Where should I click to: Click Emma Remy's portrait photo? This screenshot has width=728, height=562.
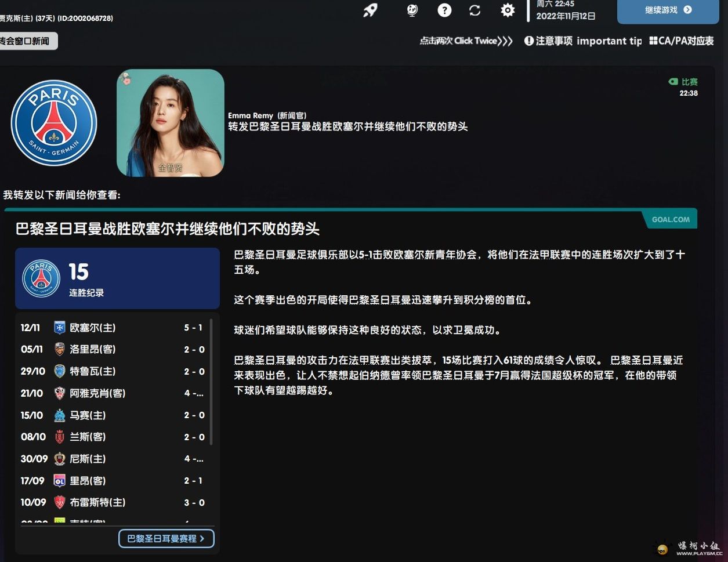[x=171, y=123]
